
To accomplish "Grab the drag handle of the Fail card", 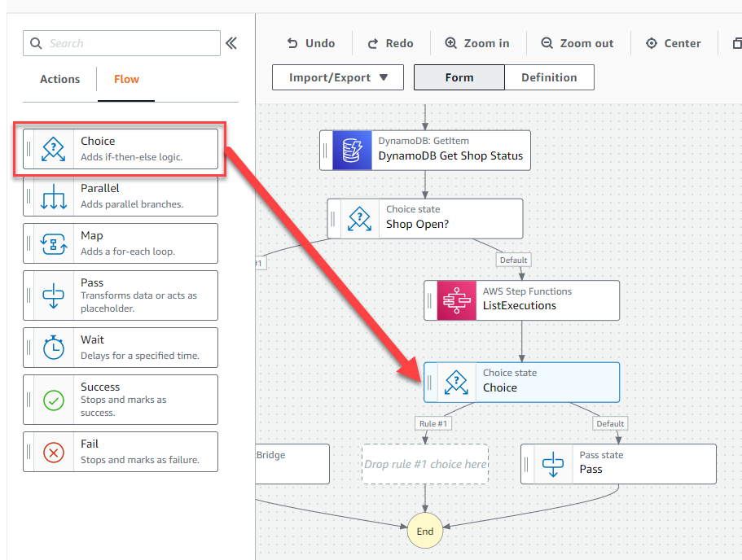I will point(29,453).
